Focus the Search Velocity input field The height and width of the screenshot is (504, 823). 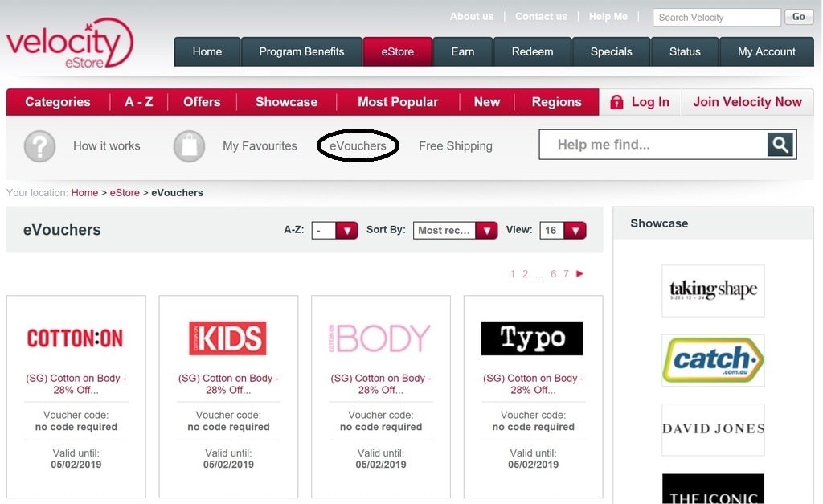(717, 18)
